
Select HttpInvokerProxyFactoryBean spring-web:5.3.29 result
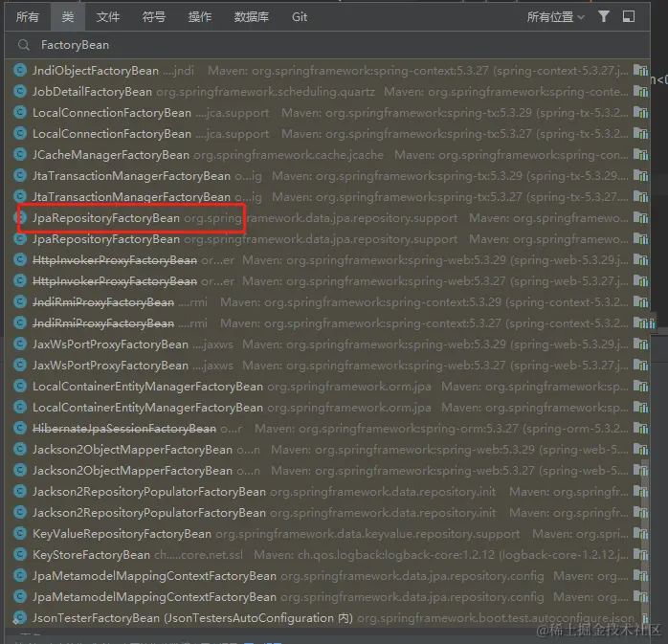point(327,260)
